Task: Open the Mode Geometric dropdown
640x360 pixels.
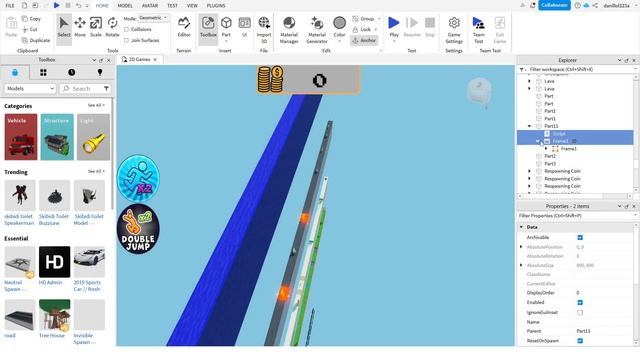Action: pos(153,18)
